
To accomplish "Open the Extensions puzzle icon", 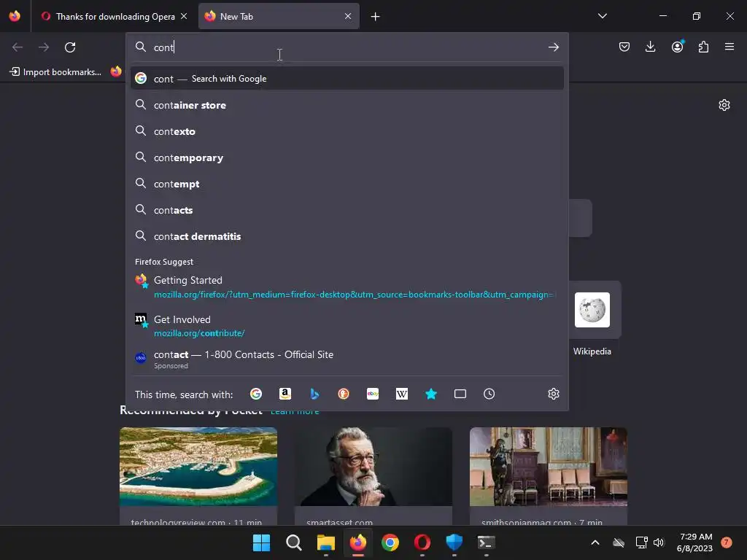I will point(703,47).
